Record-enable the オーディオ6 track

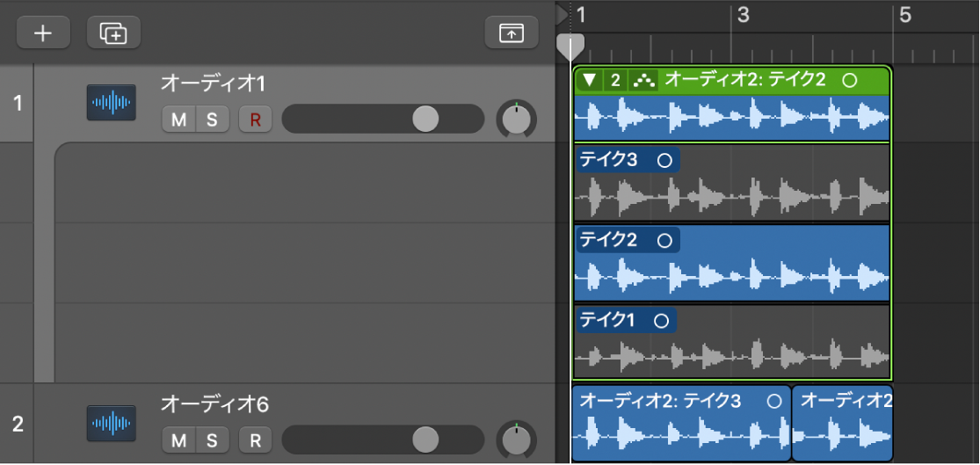click(255, 440)
